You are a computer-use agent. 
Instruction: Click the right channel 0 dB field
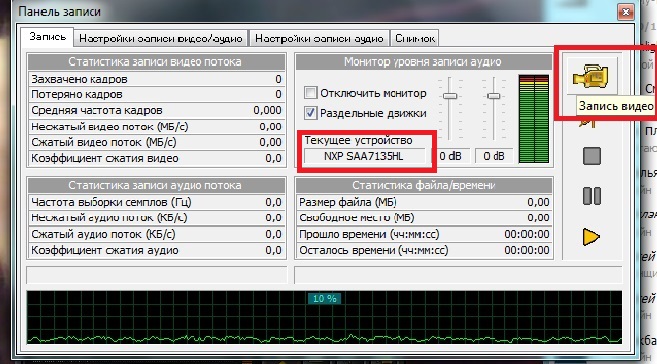pos(494,156)
